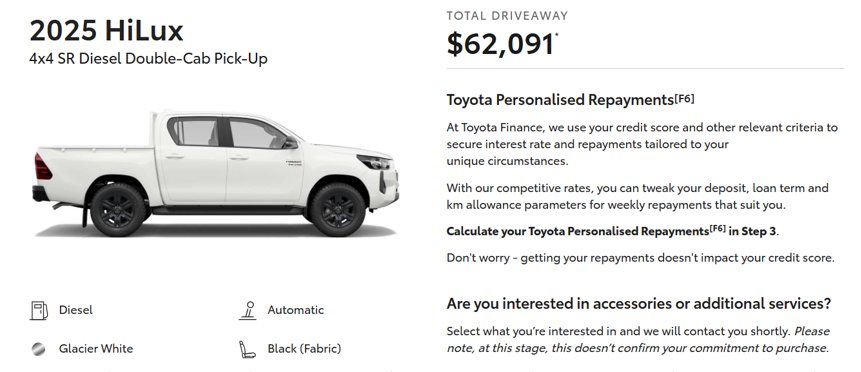This screenshot has width=861, height=372.
Task: Click the $62,091 driveaway price asterisk
Action: (557, 35)
